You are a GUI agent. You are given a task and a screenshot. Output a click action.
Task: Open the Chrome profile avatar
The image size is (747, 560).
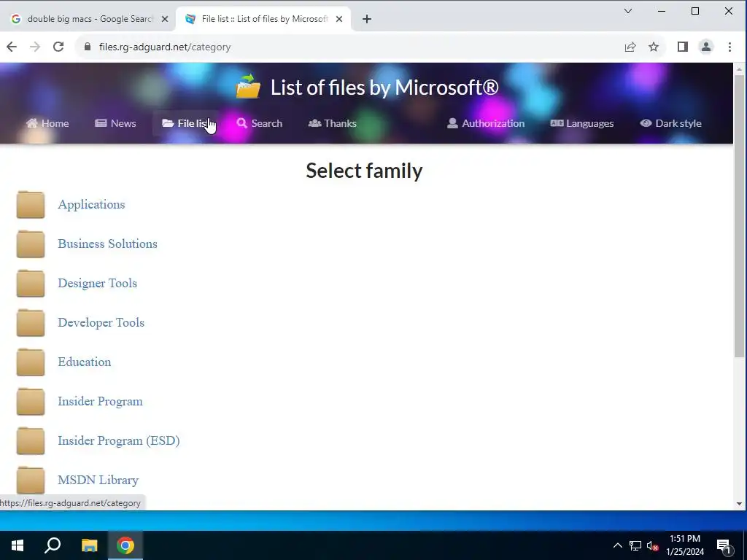(x=706, y=47)
